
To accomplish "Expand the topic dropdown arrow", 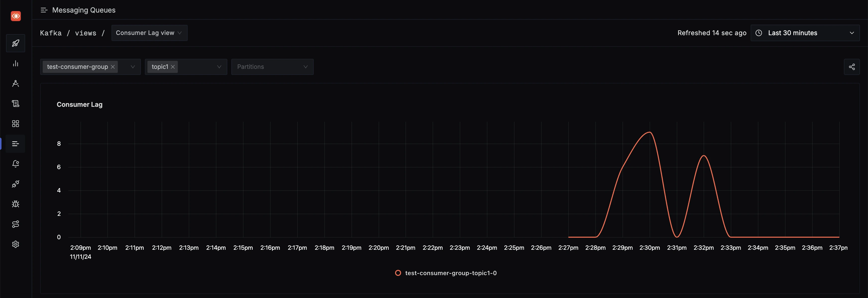I will (x=219, y=67).
